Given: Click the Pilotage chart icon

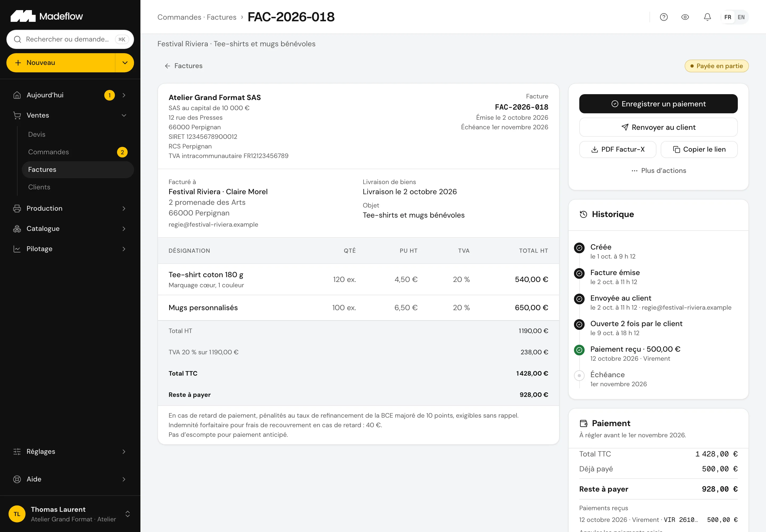Looking at the screenshot, I should [17, 249].
